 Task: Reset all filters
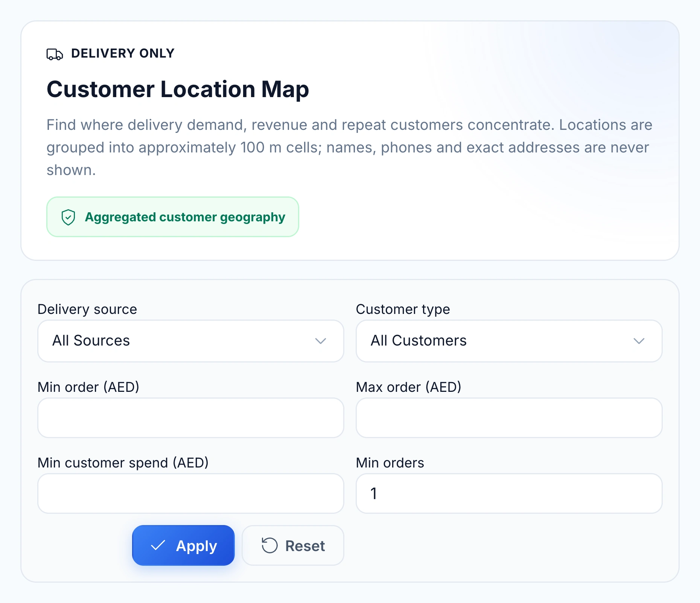pos(293,545)
